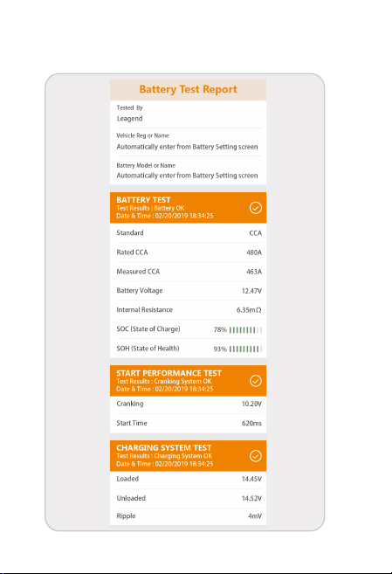The image size is (392, 574).
Task: Click the Battery Test Report title
Action: (x=188, y=89)
